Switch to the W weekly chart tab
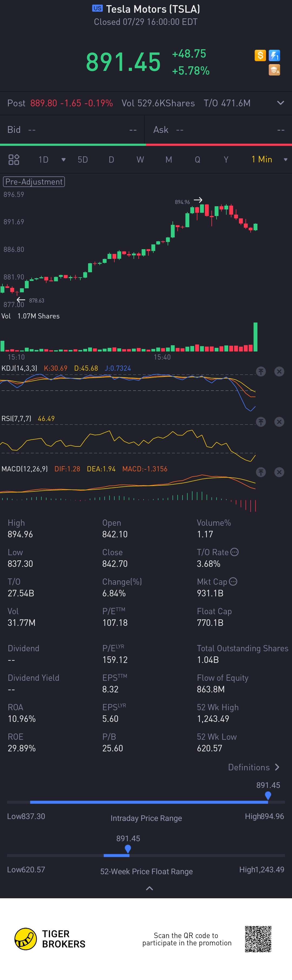 click(140, 159)
